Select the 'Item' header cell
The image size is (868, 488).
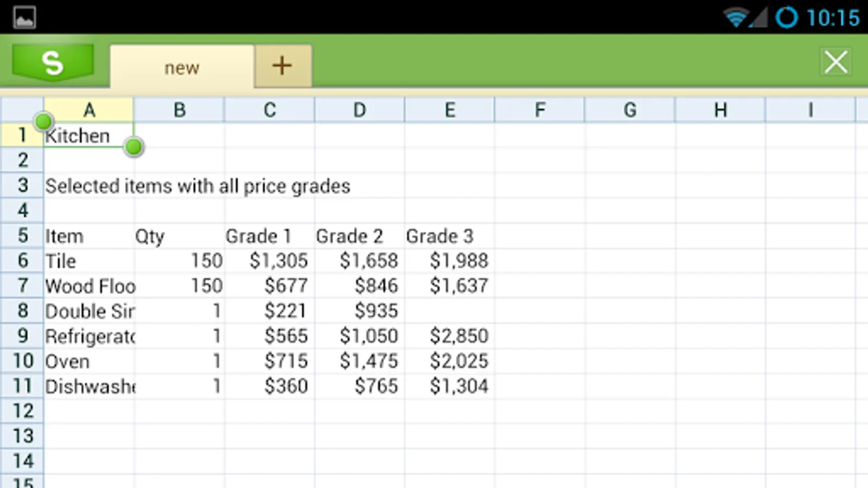tap(89, 236)
